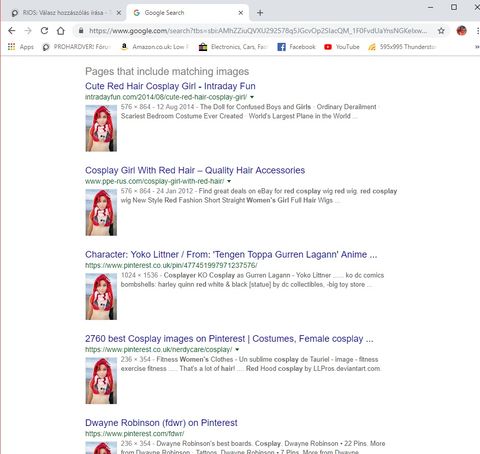Viewport: 480px width, 454px height.
Task: Open 2760 best Cosplay images result
Action: 229,339
